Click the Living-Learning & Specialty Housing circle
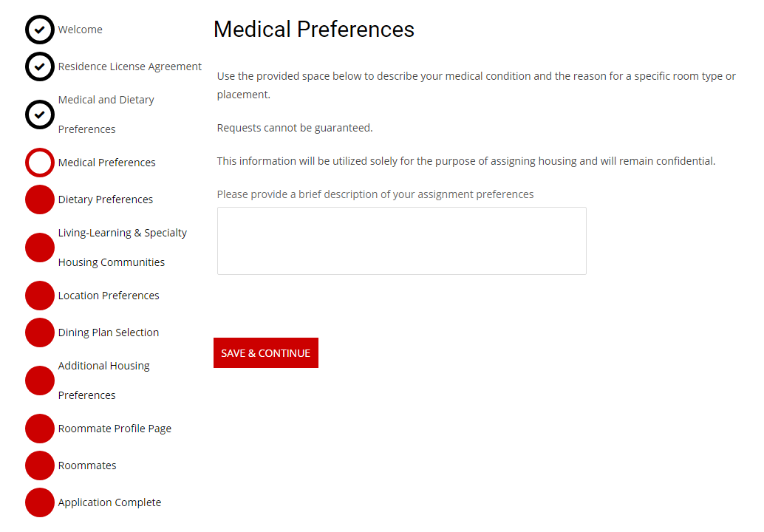 click(x=40, y=248)
